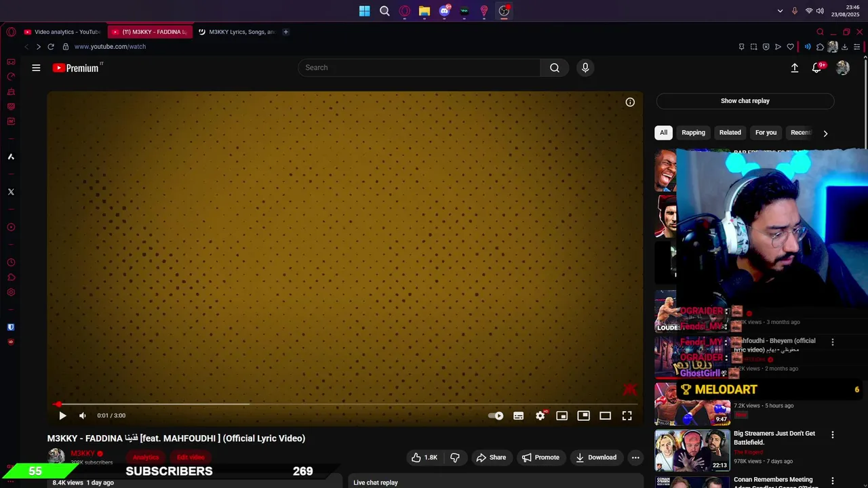Like the video (1.8K)
The height and width of the screenshot is (488, 868).
click(x=425, y=457)
